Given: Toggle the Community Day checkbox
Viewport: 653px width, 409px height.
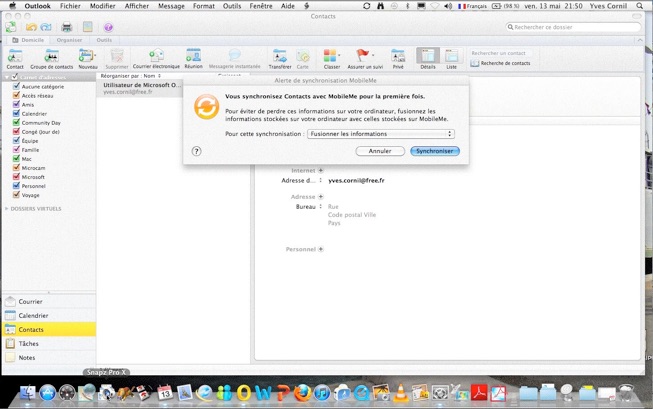Looking at the screenshot, I should coord(16,122).
